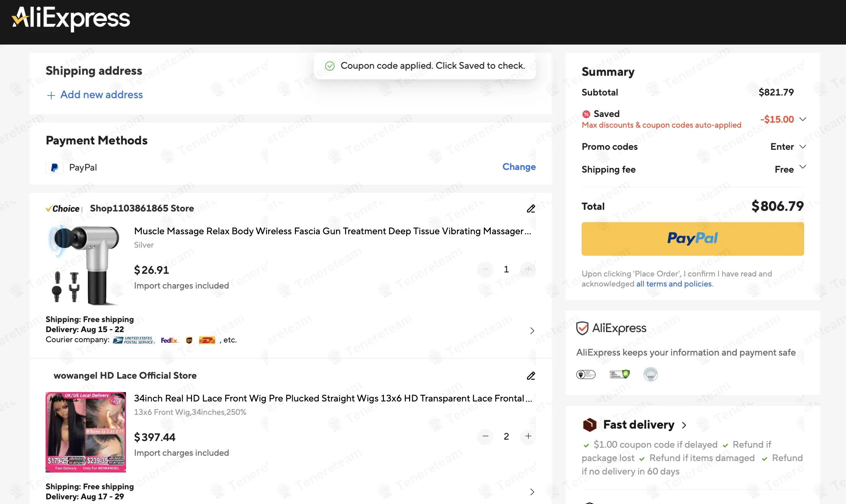Screen dimensions: 846x504
Task: Decrease the wig quantity from 2
Action: tap(485, 436)
